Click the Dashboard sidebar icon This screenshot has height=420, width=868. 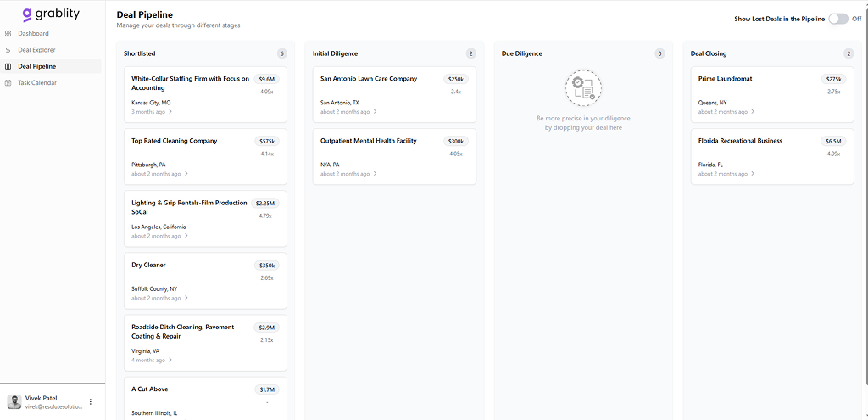point(8,34)
